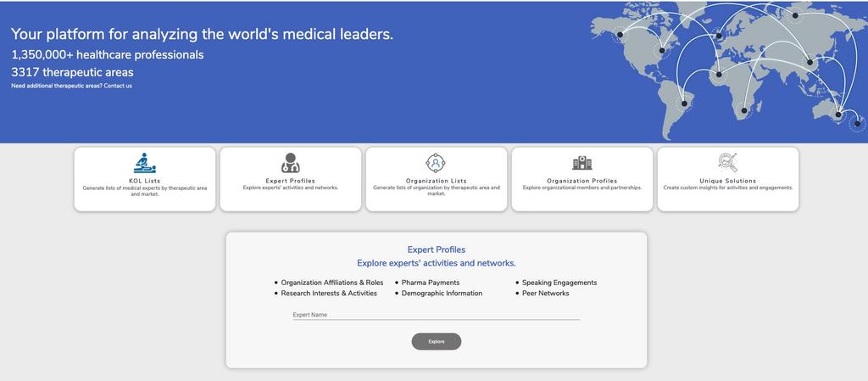Click the "Peer Networks" bullet item
This screenshot has width=868, height=381.
[x=545, y=294]
